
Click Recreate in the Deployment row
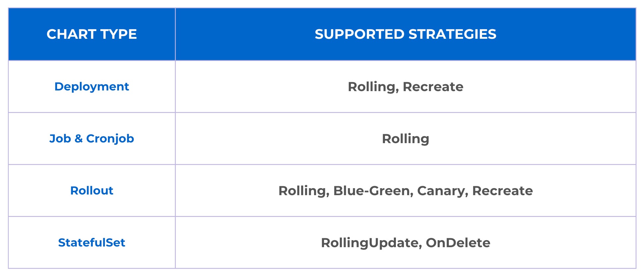(433, 87)
